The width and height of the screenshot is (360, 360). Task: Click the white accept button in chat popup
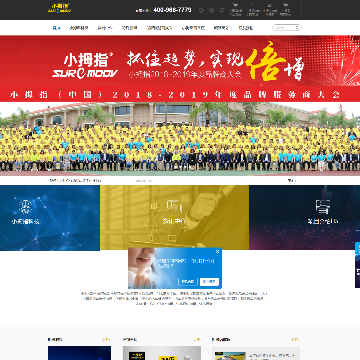point(209,282)
